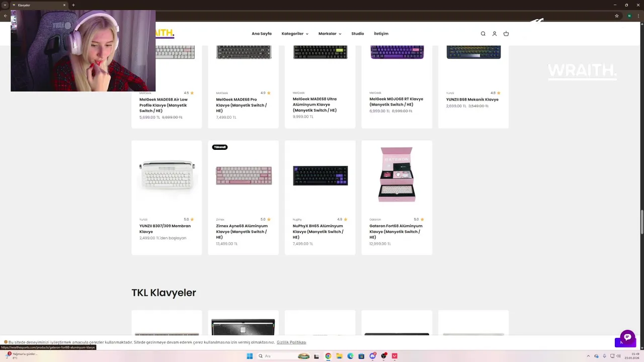Click the Tükendi badge on Zirnex card
644x362 pixels.
(x=220, y=147)
